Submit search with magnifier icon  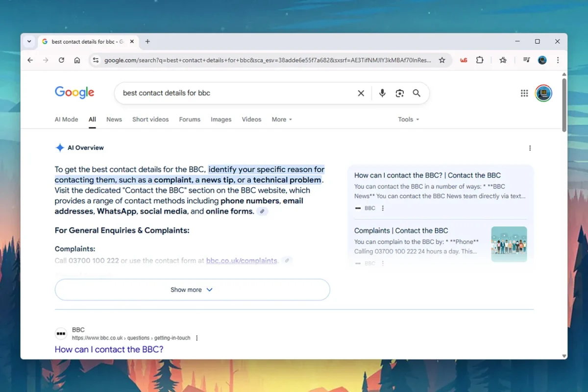[x=416, y=93]
